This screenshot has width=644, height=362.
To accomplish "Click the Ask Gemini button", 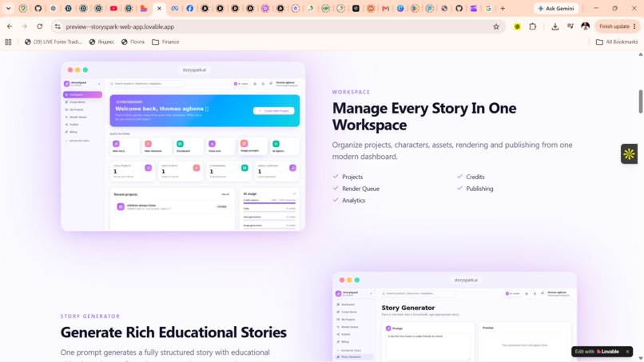I will (x=556, y=8).
